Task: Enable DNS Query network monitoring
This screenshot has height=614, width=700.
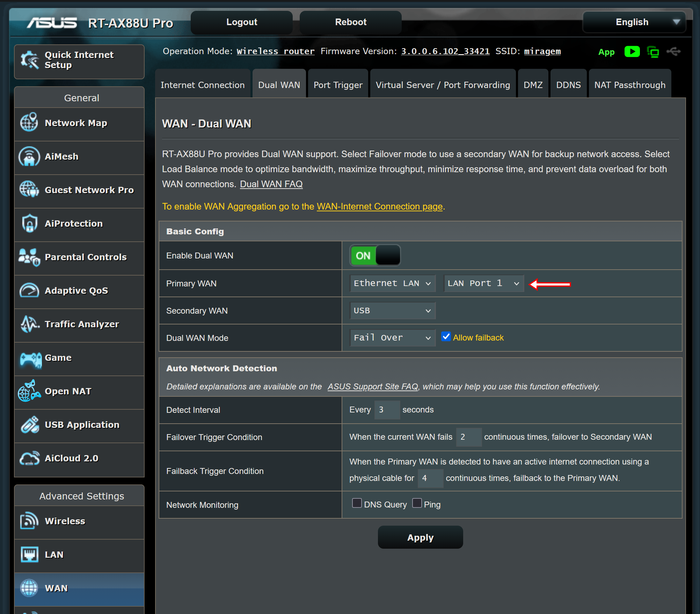Action: coord(357,503)
